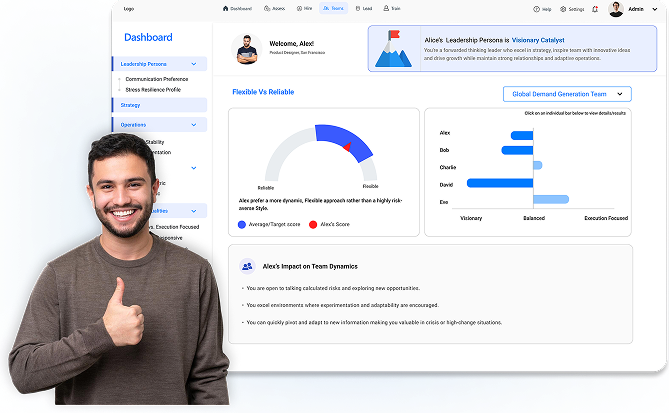Click the mountain flag persona icon
Image resolution: width=669 pixels, height=413 pixels.
coord(393,49)
